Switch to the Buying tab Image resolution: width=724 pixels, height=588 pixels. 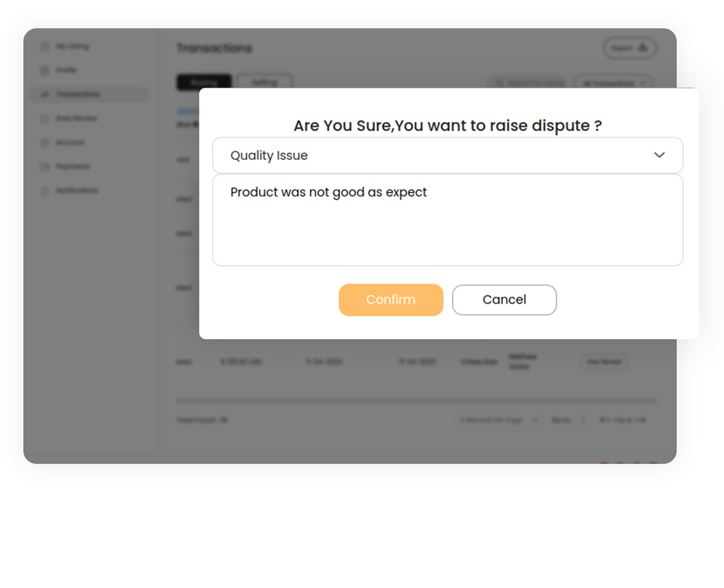(204, 82)
